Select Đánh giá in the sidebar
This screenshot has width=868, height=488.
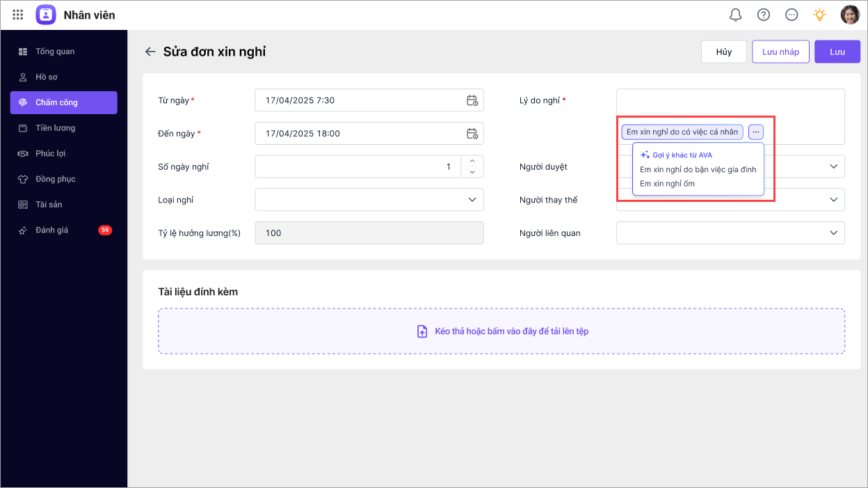click(52, 230)
